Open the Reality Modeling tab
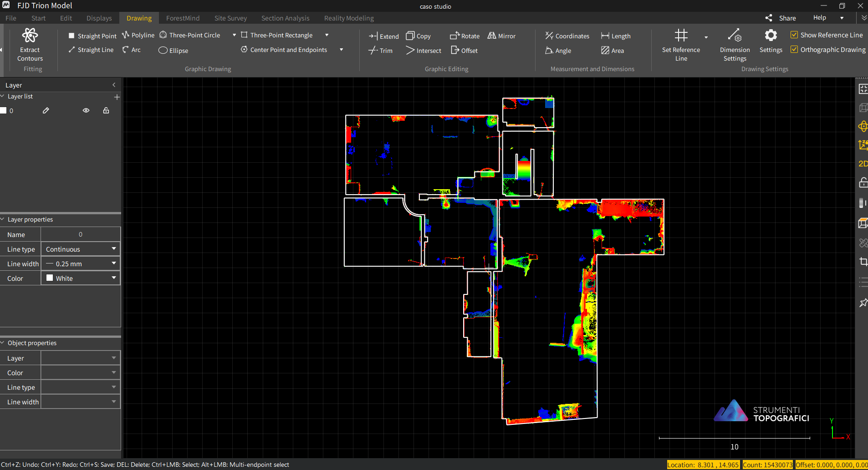The width and height of the screenshot is (868, 470). click(x=349, y=18)
